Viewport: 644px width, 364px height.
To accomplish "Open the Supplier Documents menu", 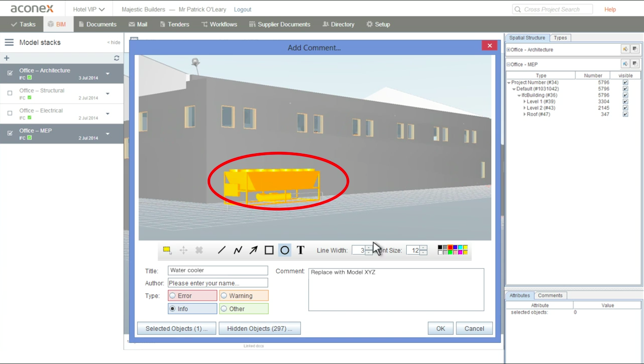I will [279, 24].
